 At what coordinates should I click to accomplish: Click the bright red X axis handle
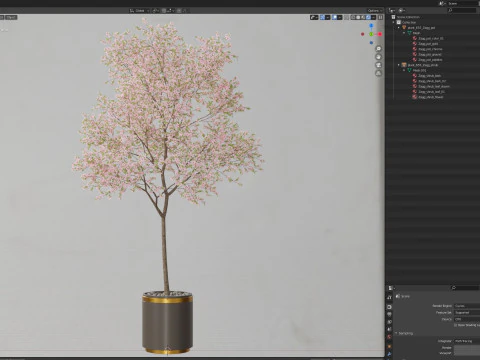[380, 34]
